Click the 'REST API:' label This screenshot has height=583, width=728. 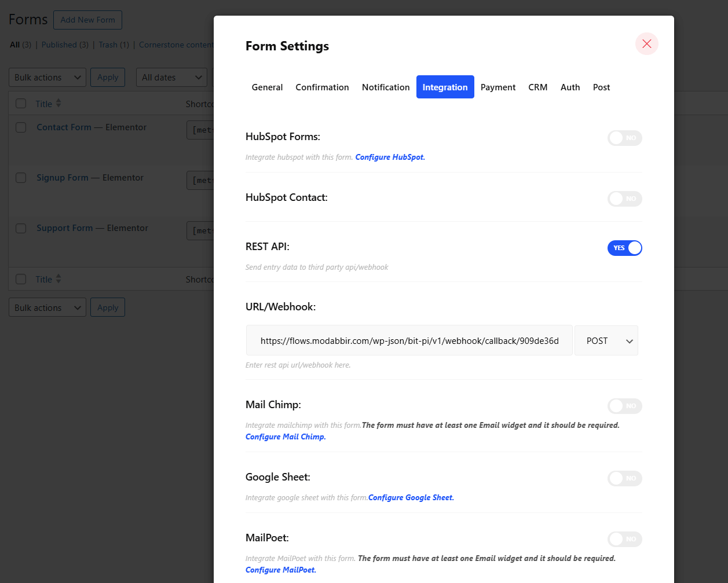[x=268, y=246]
